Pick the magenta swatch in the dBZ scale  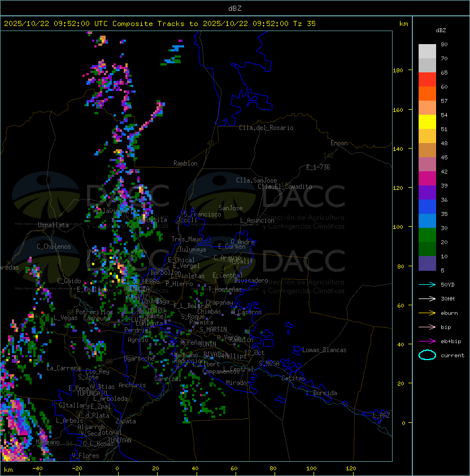click(427, 179)
